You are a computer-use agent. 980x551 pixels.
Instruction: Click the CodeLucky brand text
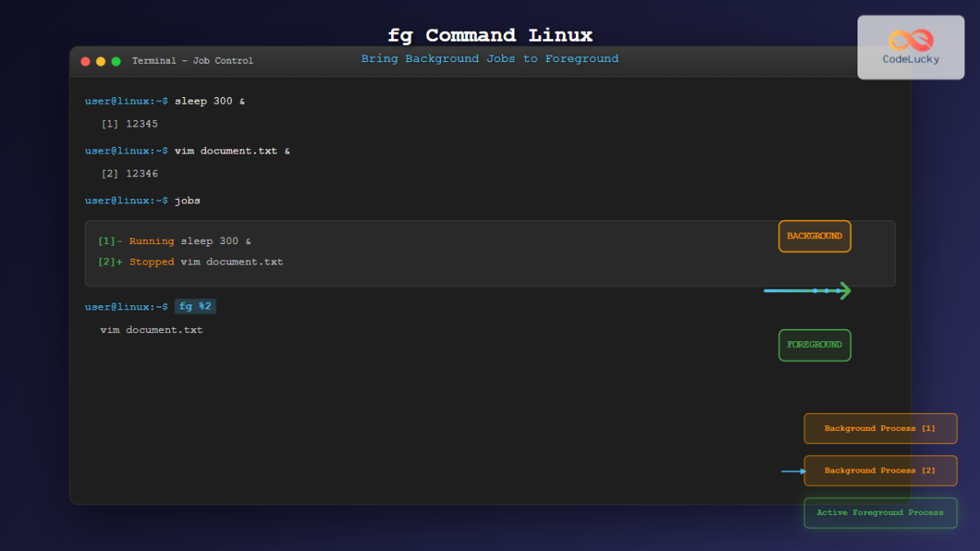(911, 60)
